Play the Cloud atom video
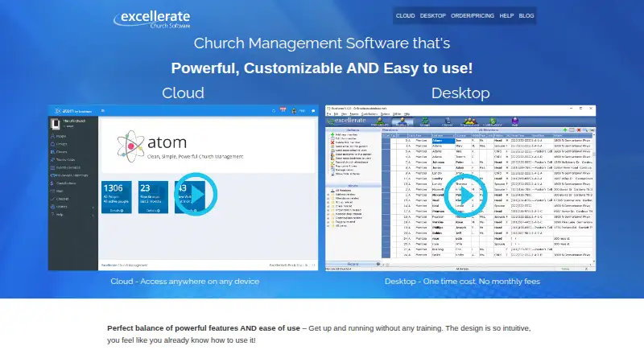The image size is (644, 354). (196, 194)
